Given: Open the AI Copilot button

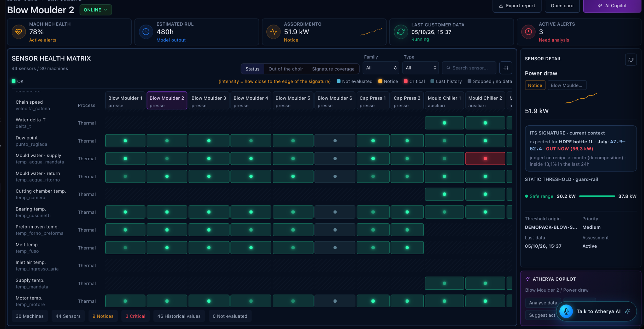Looking at the screenshot, I should [612, 6].
